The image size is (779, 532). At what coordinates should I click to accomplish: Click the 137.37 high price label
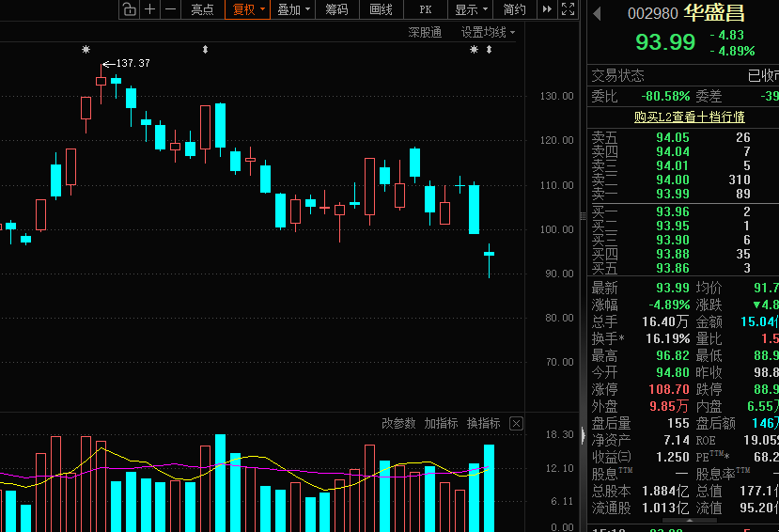(x=132, y=64)
